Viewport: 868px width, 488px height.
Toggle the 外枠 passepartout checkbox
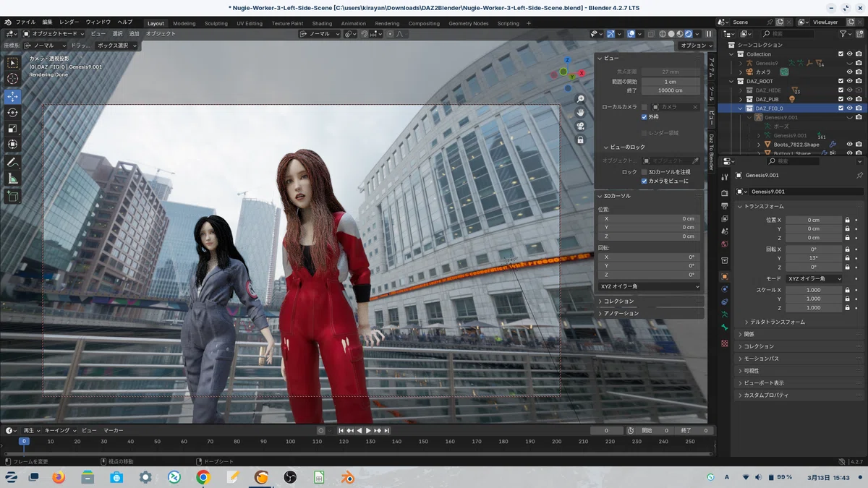pyautogui.click(x=644, y=116)
